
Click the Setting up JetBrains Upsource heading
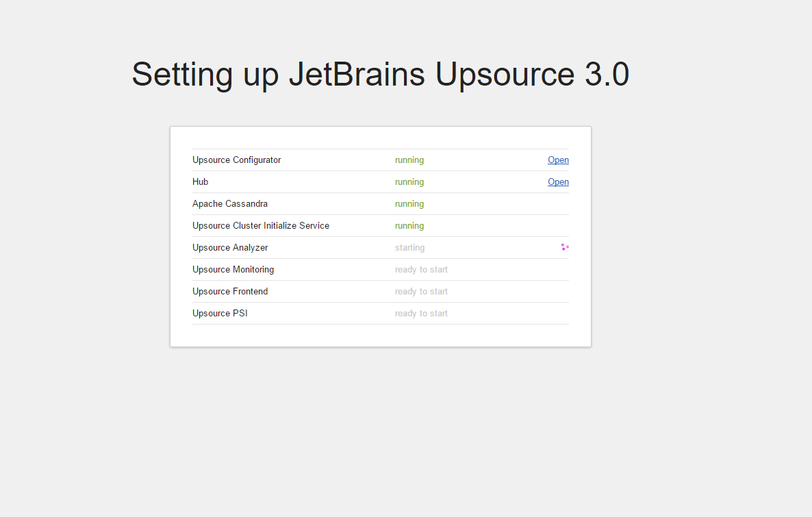(381, 74)
